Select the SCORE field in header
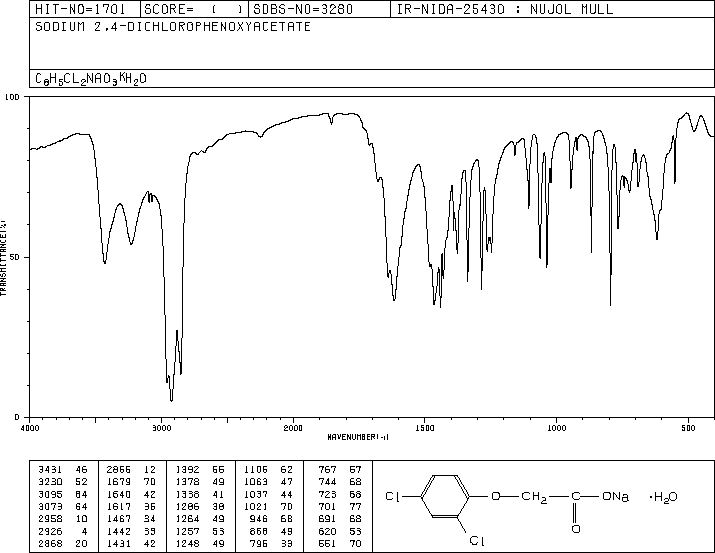The height and width of the screenshot is (553, 715). pos(194,9)
